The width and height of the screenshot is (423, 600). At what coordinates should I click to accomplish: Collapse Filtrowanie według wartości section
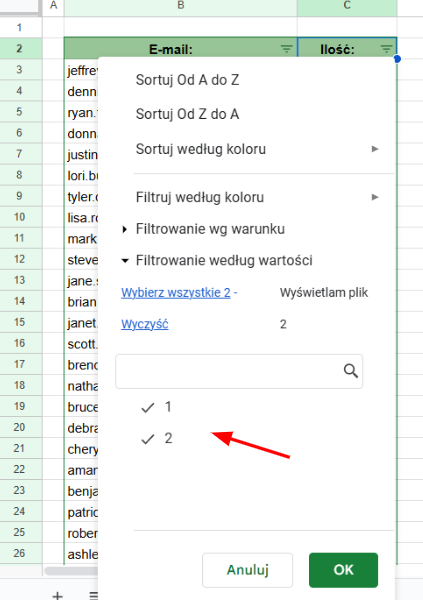[124, 261]
